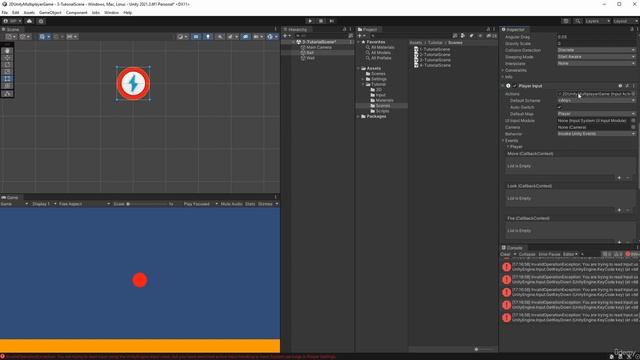Click the Console Clear button
This screenshot has width=640, height=360.
pos(505,254)
